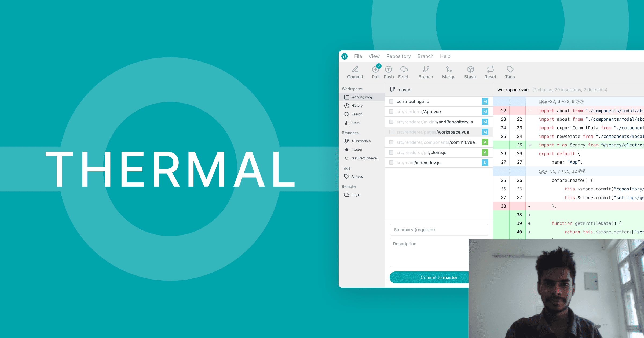Screen dimensions: 644x338
Task: Click the added Sentry import line
Action: click(569, 145)
